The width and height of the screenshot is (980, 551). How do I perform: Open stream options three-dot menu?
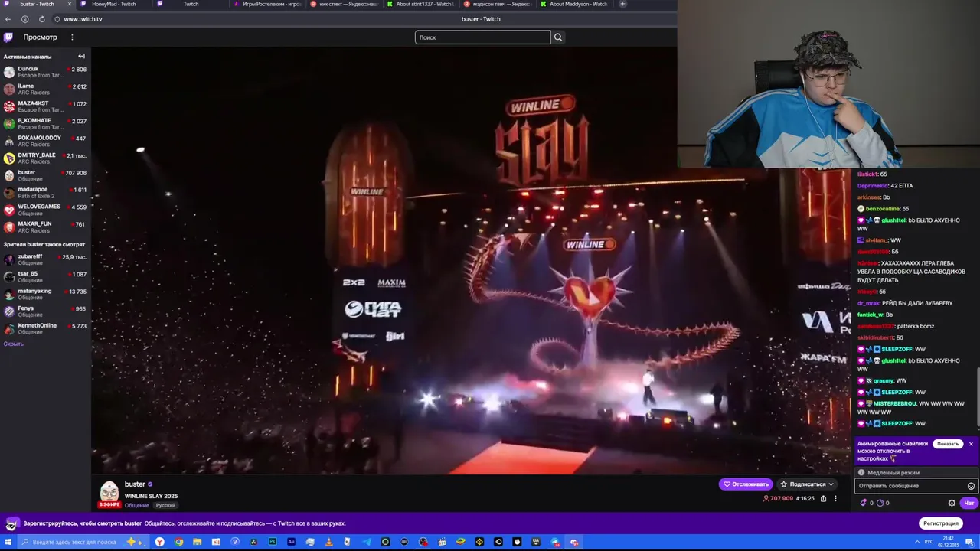pyautogui.click(x=835, y=498)
